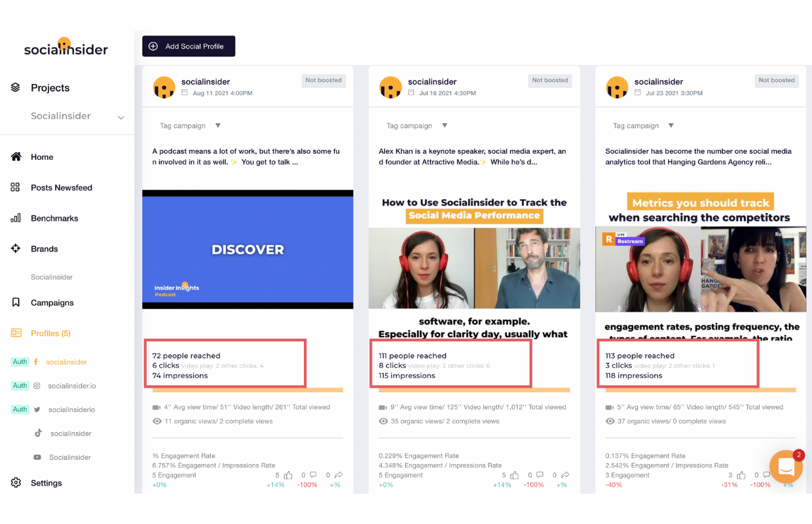The image size is (812, 524).
Task: Click comments icon on Aug 11 post
Action: tap(312, 475)
